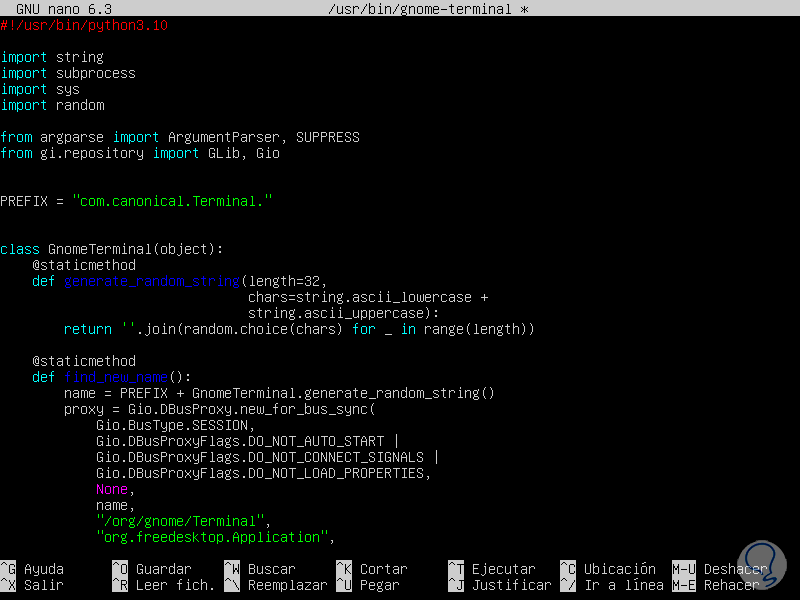Click the M-U Deshacer undo shortcut
Image resolution: width=800 pixels, height=600 pixels.
tap(720, 569)
